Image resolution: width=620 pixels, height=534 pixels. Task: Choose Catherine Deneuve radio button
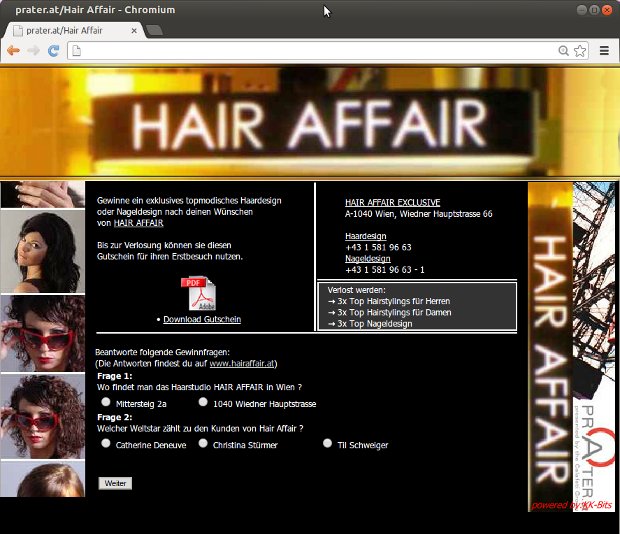(106, 443)
